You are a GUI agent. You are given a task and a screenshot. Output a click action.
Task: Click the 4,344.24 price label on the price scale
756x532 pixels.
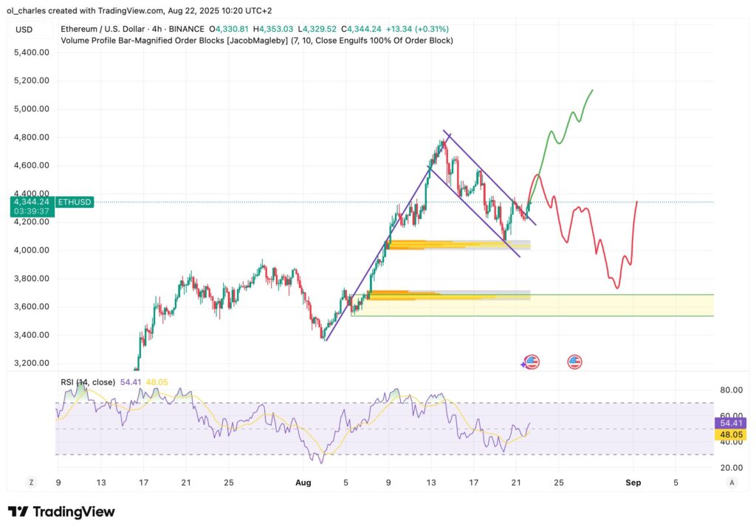[31, 201]
